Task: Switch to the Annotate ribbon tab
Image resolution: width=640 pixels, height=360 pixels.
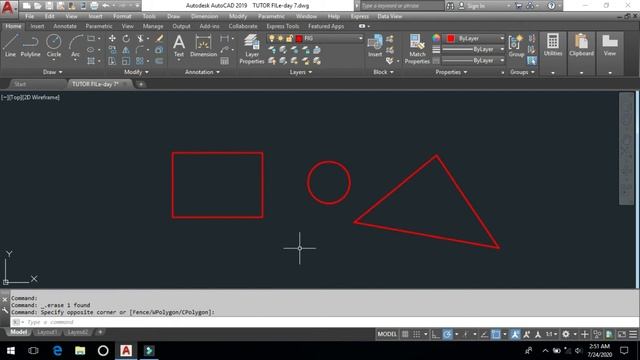Action: [65, 26]
